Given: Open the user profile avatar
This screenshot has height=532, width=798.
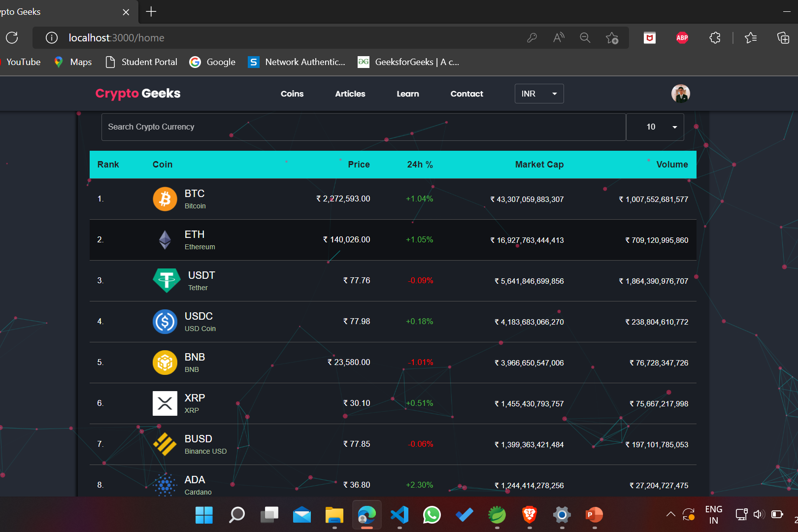Looking at the screenshot, I should click(x=680, y=94).
